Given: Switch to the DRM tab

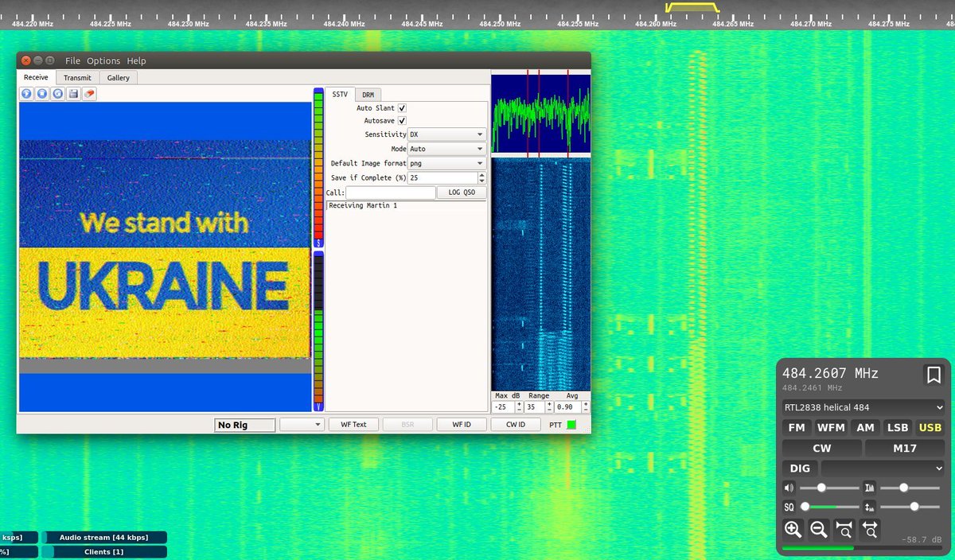Looking at the screenshot, I should pos(368,94).
